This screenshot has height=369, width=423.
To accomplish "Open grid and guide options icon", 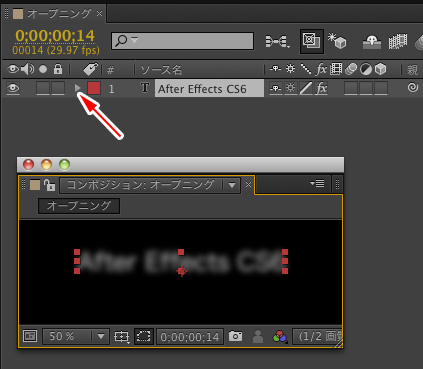I will click(122, 336).
